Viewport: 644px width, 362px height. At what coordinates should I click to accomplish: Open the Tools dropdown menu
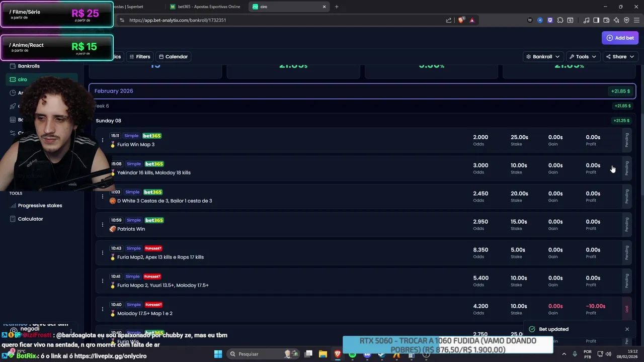[583, 57]
